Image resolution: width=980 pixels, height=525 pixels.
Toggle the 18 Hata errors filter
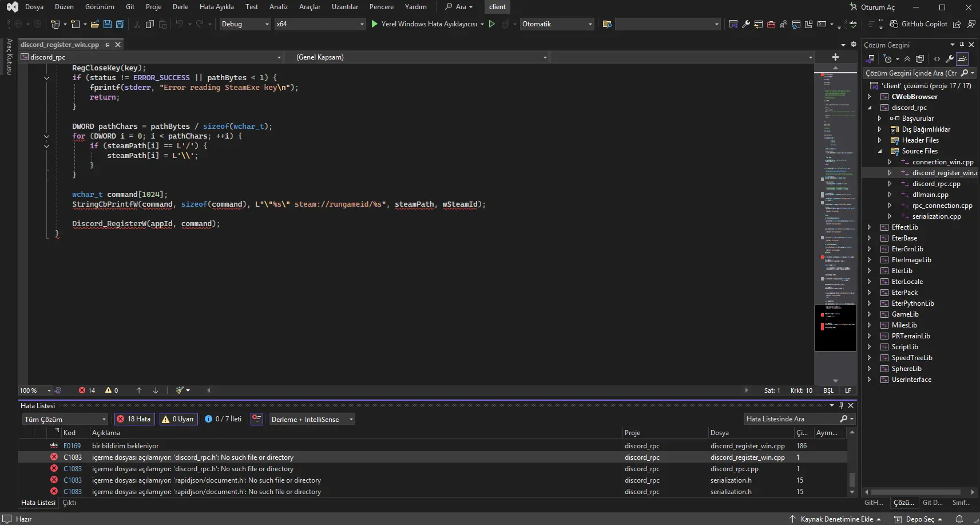(134, 419)
